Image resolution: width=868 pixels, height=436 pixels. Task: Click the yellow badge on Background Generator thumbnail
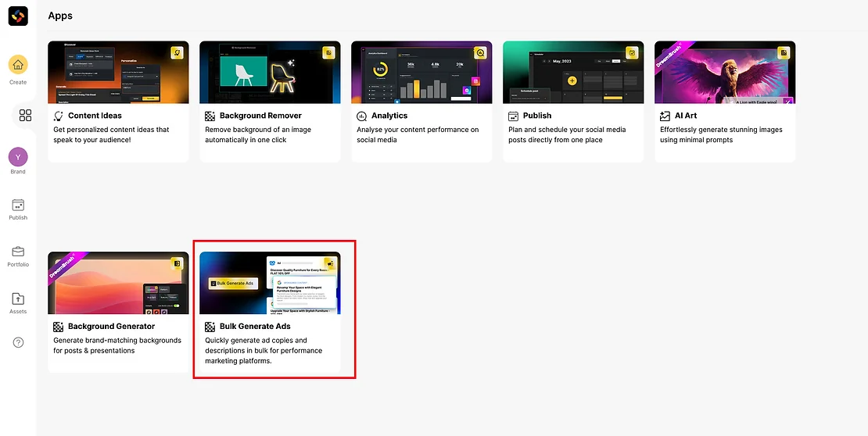click(x=178, y=263)
